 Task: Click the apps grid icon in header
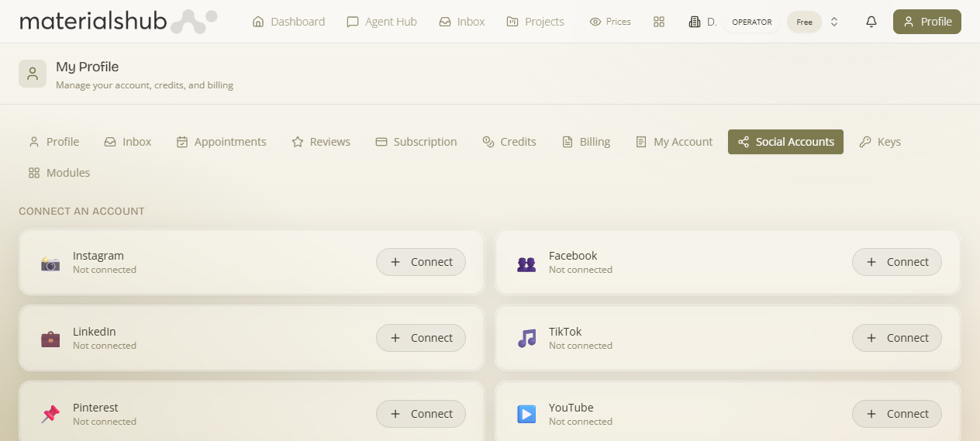659,22
